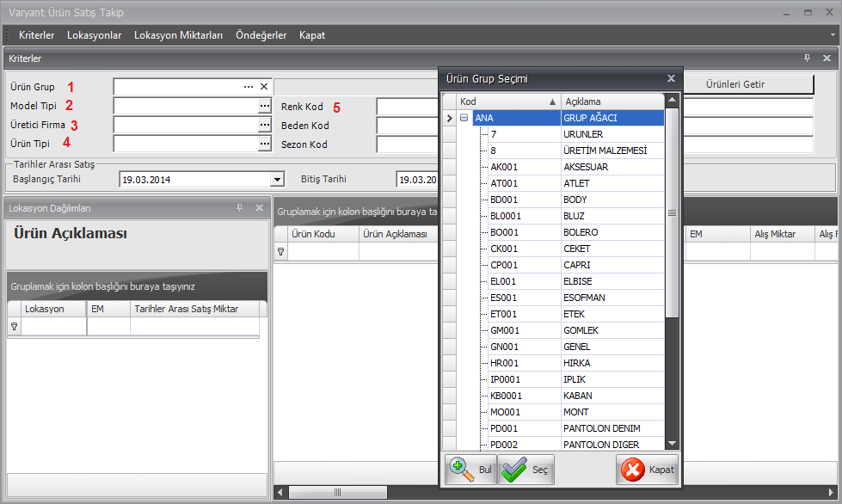Click the red Kapat button in dialog
Image resolution: width=842 pixels, height=504 pixels.
click(648, 470)
